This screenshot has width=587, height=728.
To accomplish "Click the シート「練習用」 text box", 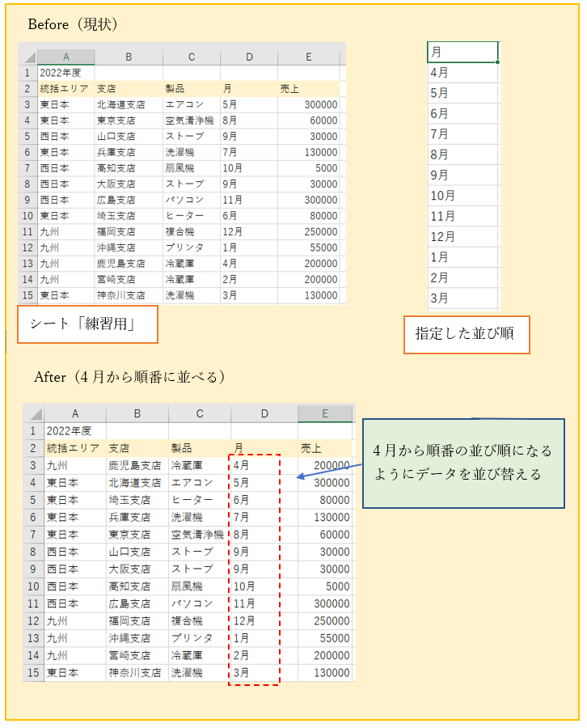I will [x=87, y=324].
